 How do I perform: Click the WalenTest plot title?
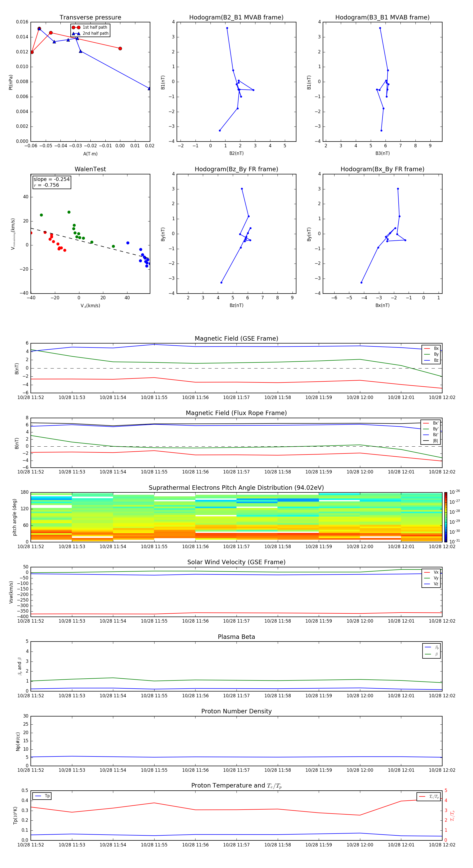click(x=90, y=169)
